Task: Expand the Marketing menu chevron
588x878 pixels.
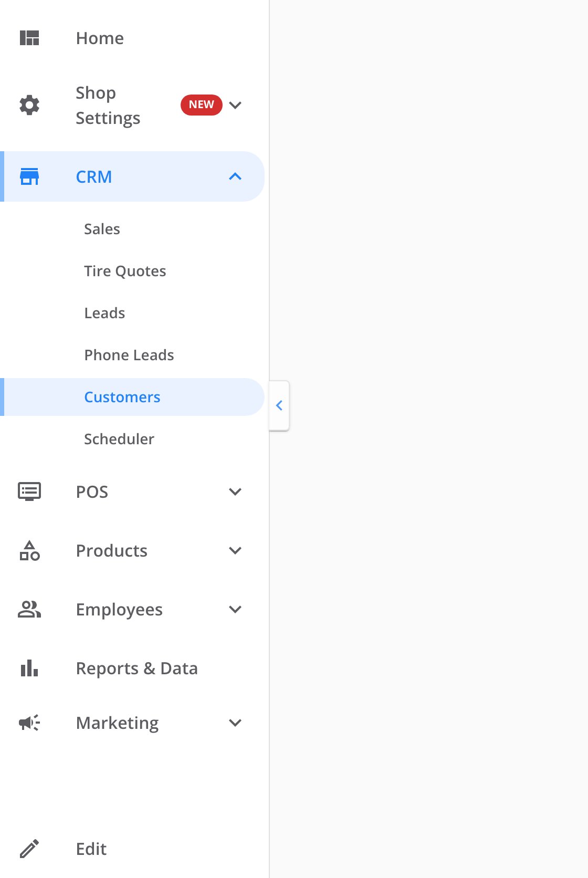Action: pyautogui.click(x=235, y=723)
